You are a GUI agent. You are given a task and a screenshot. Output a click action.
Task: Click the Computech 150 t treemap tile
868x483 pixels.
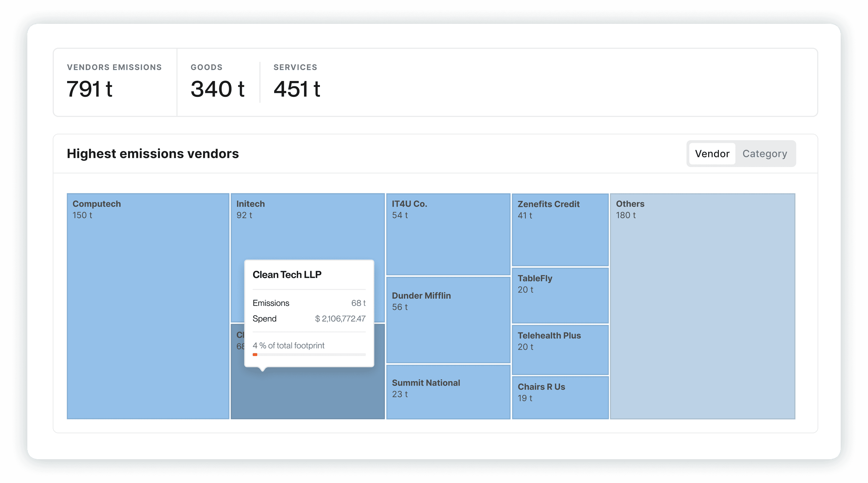(148, 306)
